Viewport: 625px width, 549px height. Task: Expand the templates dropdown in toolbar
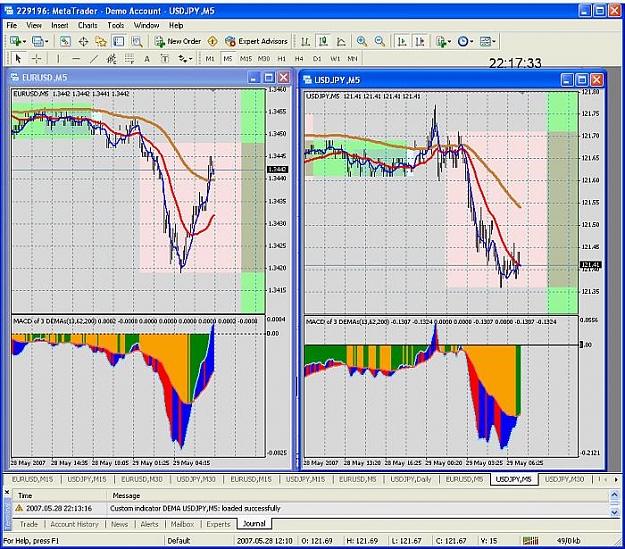pos(493,41)
